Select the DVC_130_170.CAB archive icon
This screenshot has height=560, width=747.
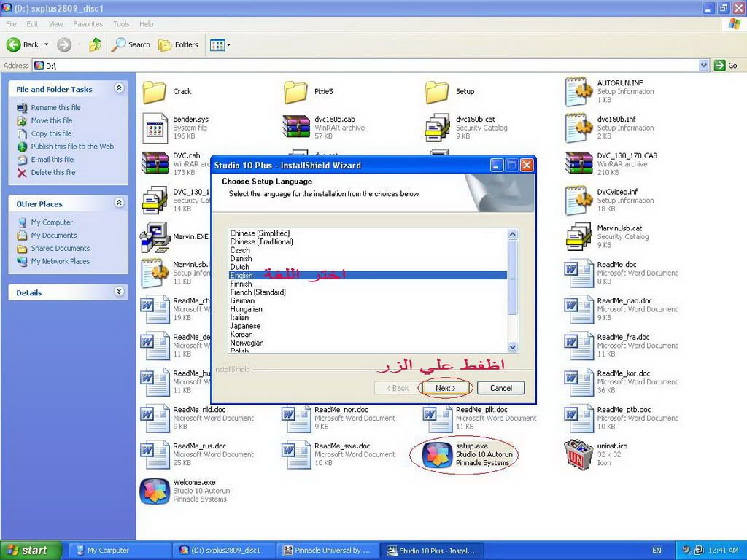[x=578, y=163]
